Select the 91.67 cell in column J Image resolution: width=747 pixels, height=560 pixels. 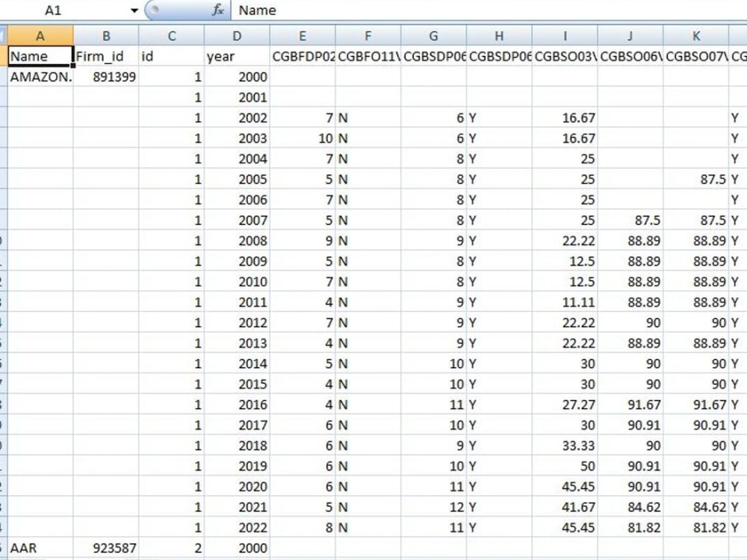630,404
